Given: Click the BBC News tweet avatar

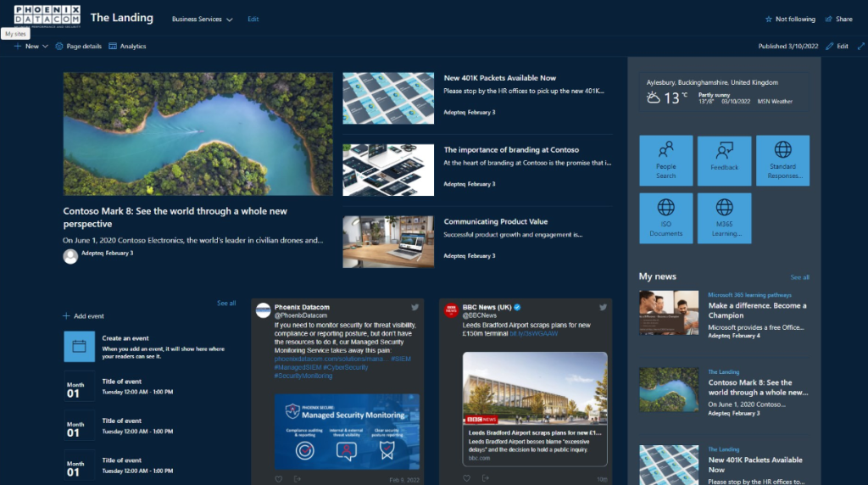Looking at the screenshot, I should click(x=451, y=310).
